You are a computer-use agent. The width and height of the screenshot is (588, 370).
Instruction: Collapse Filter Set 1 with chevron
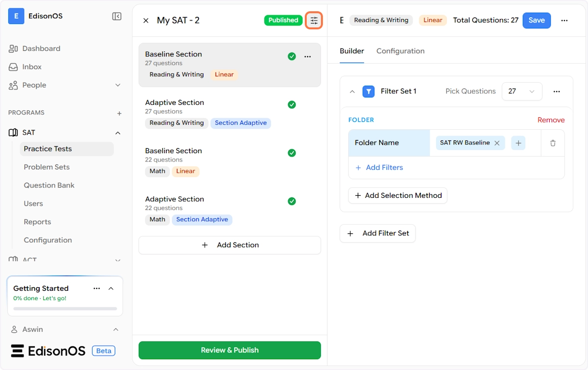tap(352, 92)
